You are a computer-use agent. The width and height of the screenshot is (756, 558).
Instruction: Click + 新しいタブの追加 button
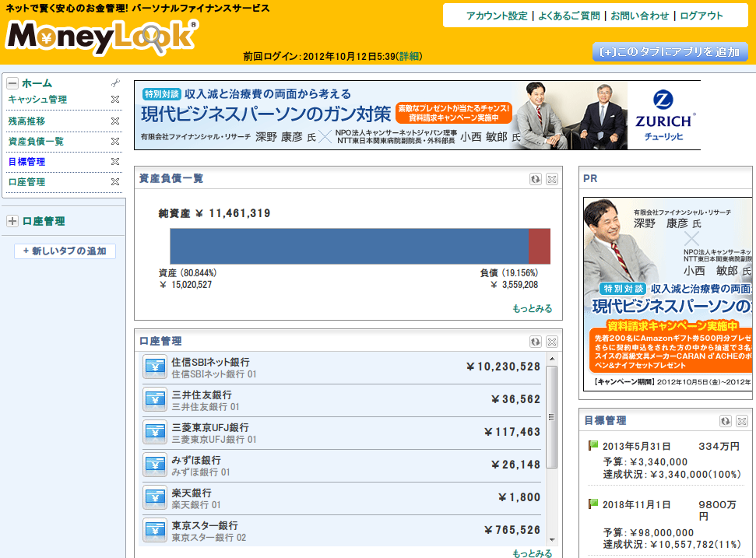[65, 251]
